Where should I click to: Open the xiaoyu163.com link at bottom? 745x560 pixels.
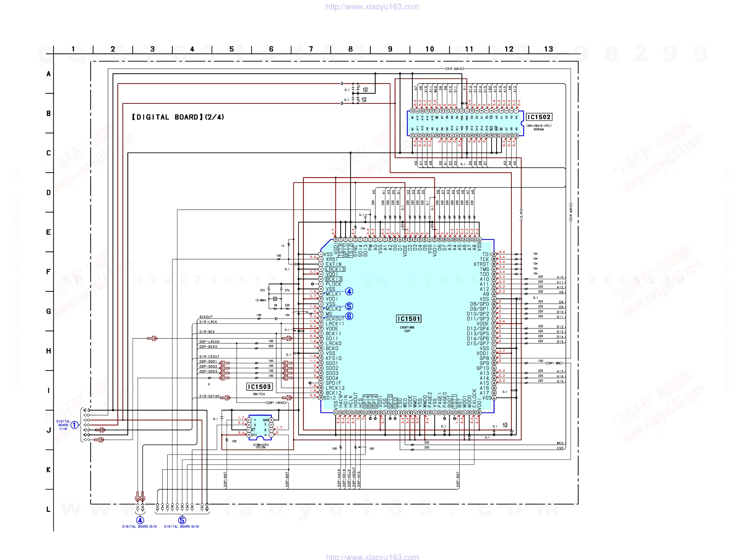point(372,557)
